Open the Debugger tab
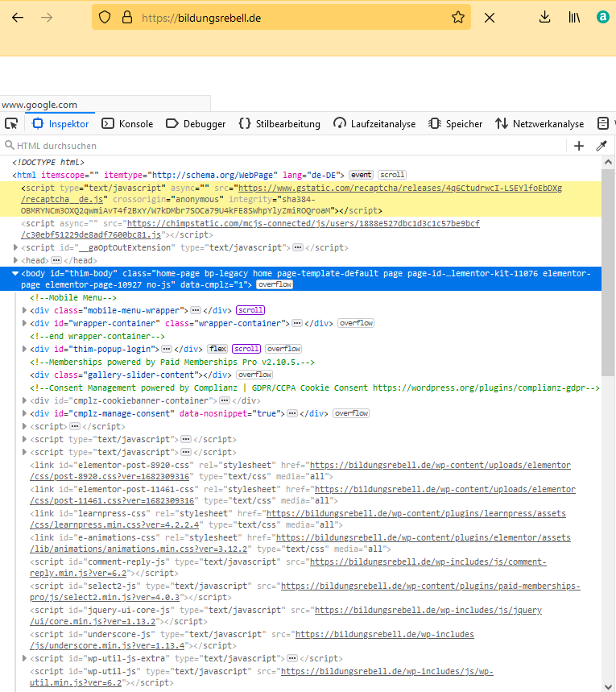The image size is (616, 692). click(x=196, y=124)
